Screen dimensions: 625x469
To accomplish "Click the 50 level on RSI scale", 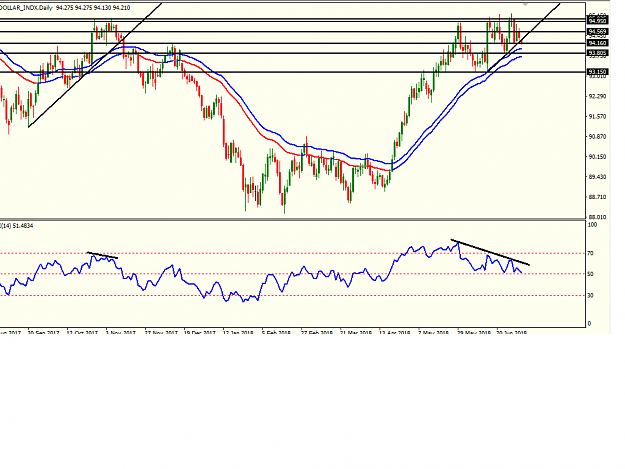I will click(x=590, y=274).
